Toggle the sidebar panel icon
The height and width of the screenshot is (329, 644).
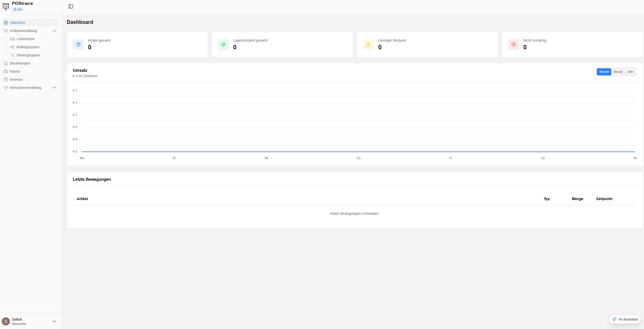coord(71,6)
